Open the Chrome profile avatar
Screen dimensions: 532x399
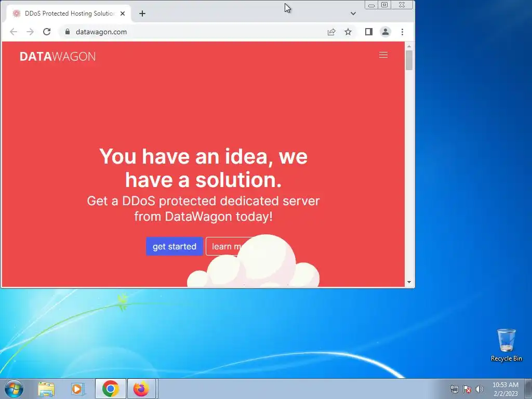tap(385, 32)
